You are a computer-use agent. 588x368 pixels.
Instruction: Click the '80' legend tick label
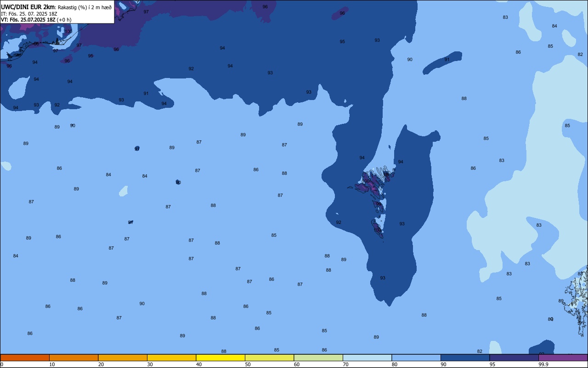395,364
